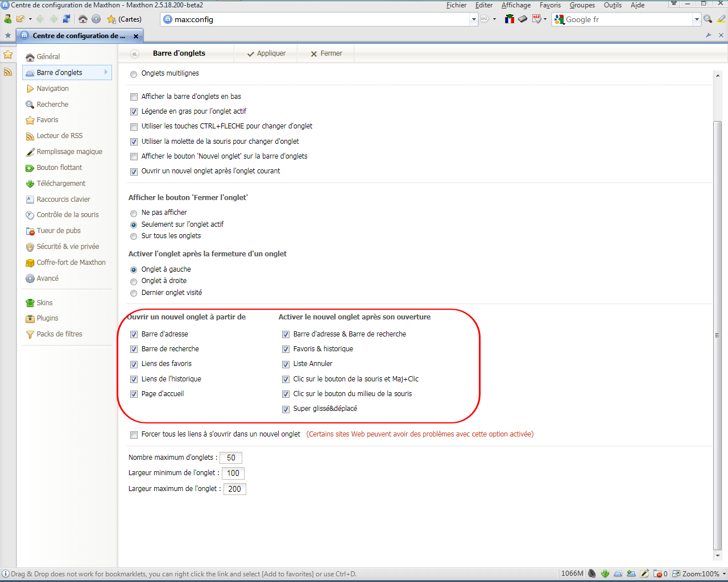Open the Affichage menu
This screenshot has width=728, height=582.
[x=516, y=5]
